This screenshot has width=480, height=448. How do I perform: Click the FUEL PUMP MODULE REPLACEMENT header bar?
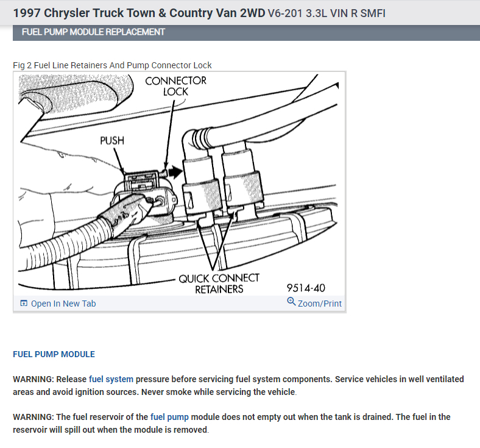pyautogui.click(x=246, y=32)
